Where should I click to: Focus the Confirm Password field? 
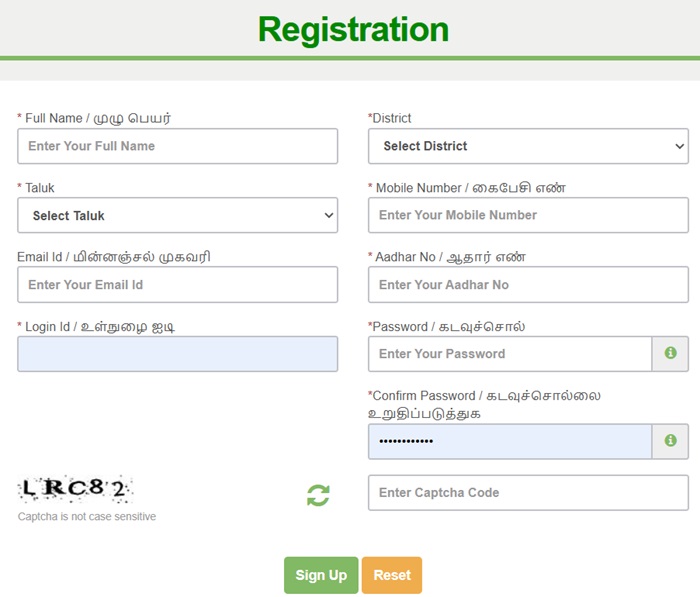[510, 440]
